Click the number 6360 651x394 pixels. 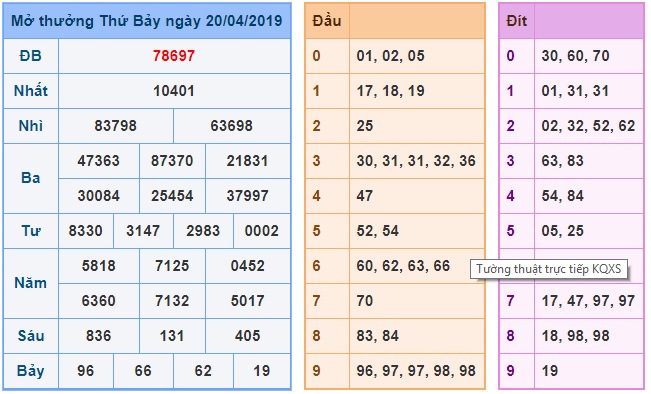coord(99,301)
